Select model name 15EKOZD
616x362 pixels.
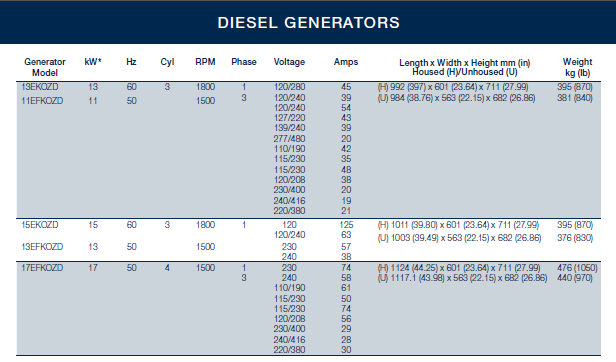(x=40, y=225)
